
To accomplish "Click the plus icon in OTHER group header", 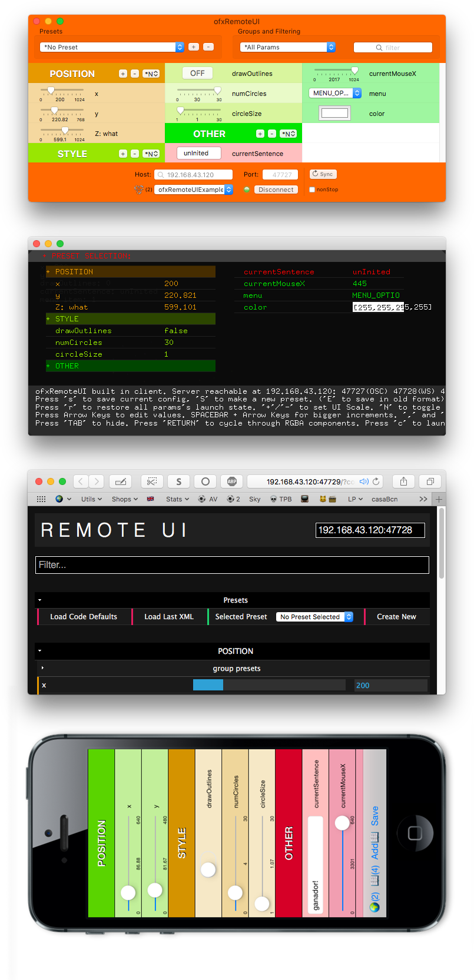I will tap(260, 134).
